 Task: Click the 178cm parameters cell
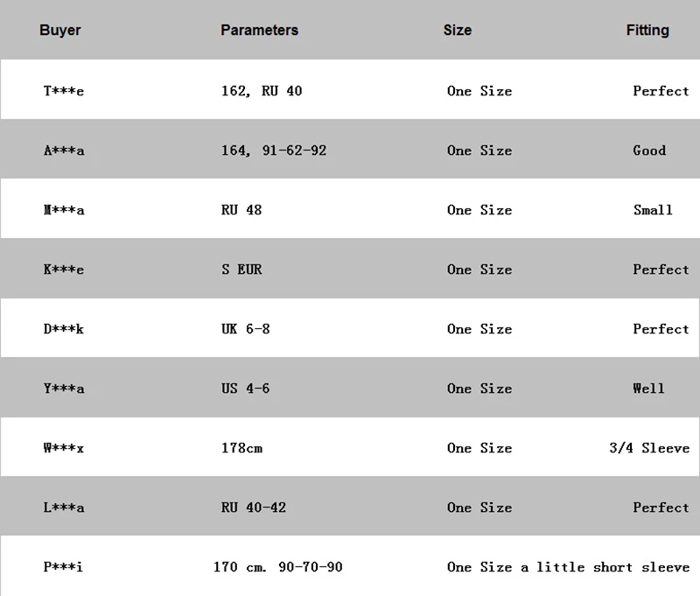[x=242, y=448]
